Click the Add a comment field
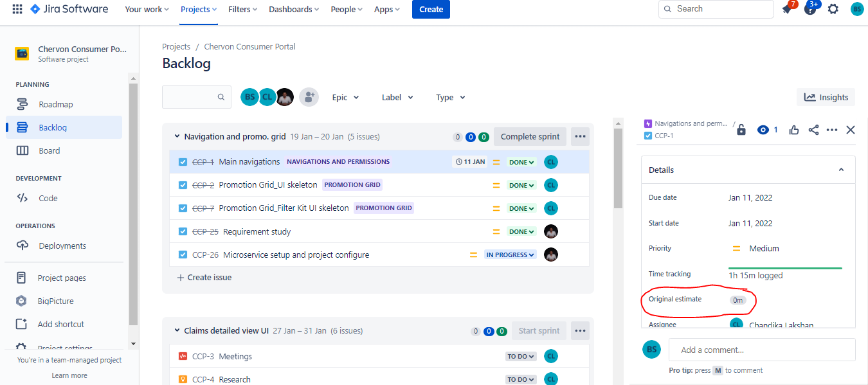Image resolution: width=868 pixels, height=385 pixels. [762, 350]
